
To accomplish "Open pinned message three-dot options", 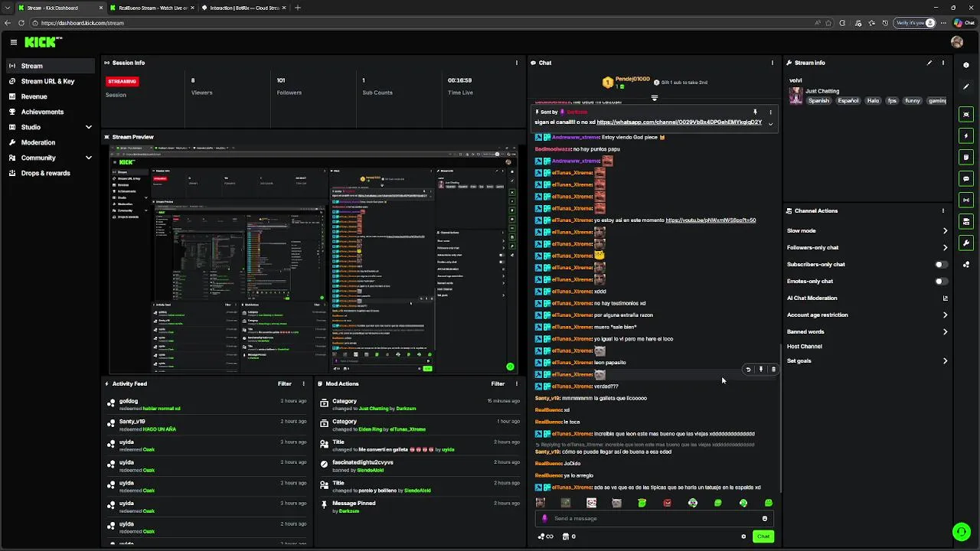I will coord(770,112).
